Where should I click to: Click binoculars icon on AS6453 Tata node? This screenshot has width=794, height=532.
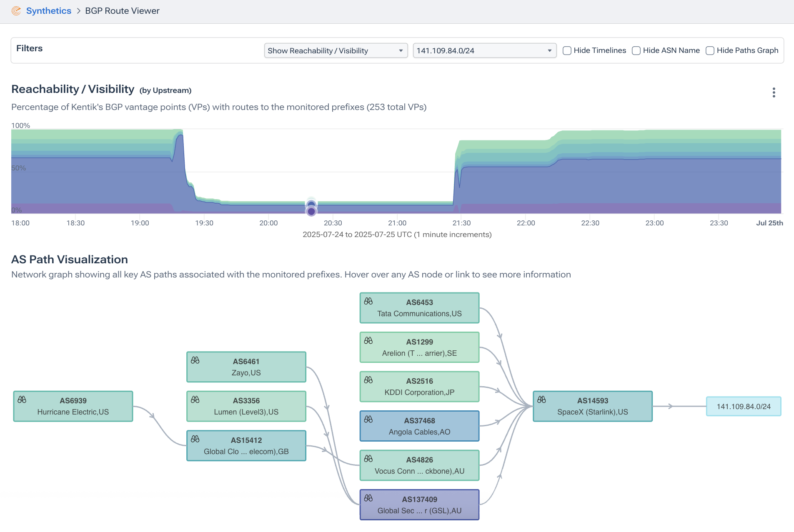368,301
